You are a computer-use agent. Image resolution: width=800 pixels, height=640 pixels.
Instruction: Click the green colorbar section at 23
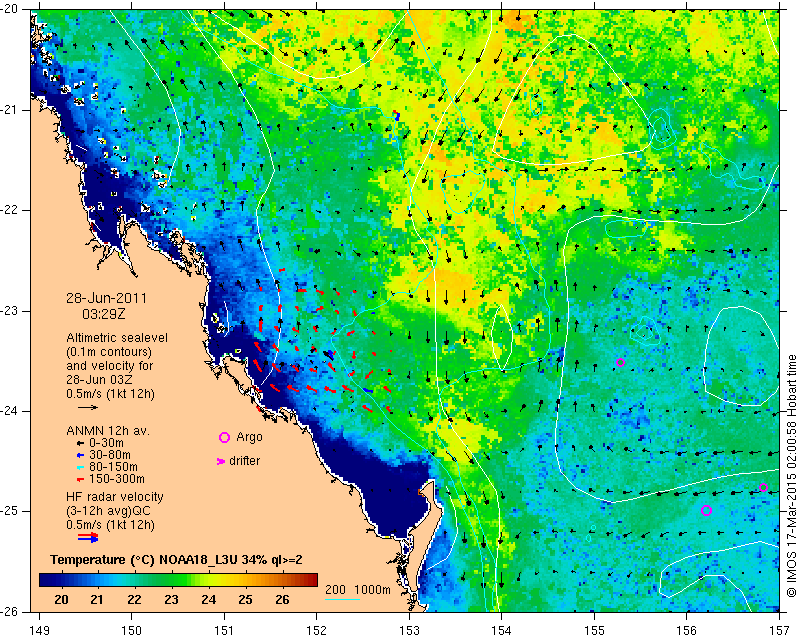click(x=171, y=580)
